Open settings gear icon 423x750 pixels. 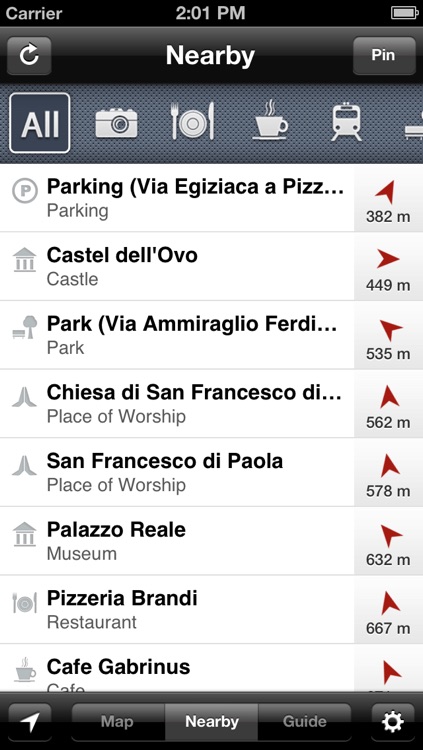pos(393,722)
